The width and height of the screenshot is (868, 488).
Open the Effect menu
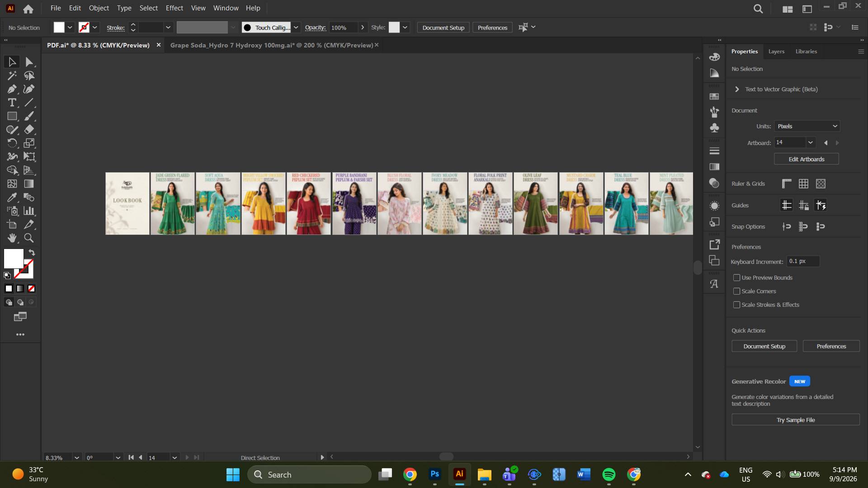coord(174,8)
